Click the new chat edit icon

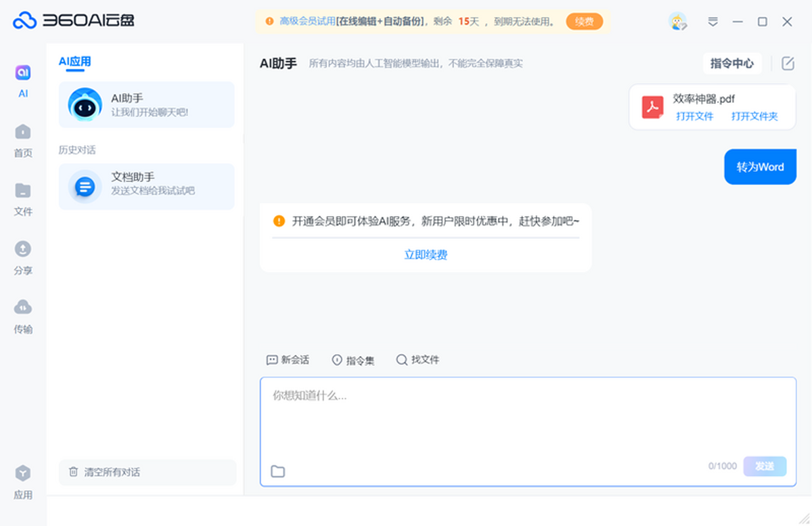point(788,64)
